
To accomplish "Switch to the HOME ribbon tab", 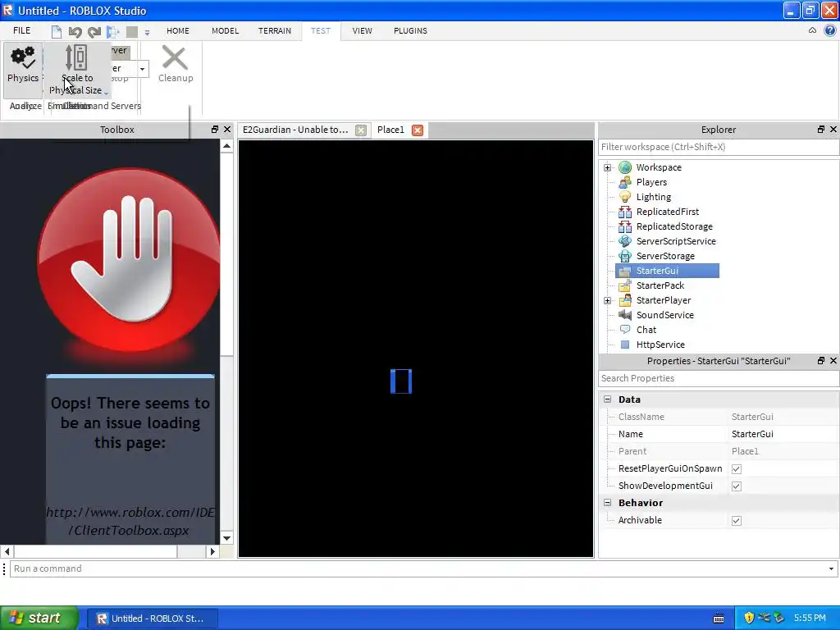I will tap(178, 30).
